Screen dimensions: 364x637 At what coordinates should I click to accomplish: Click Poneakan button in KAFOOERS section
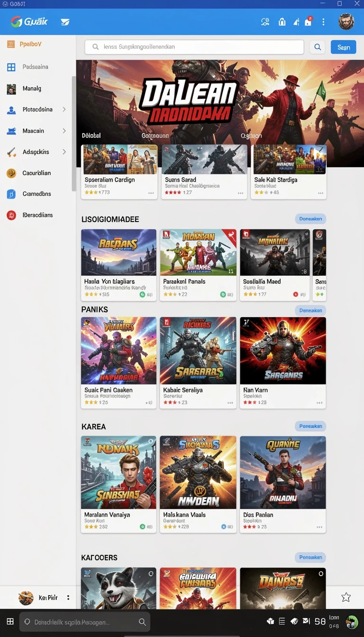point(310,557)
